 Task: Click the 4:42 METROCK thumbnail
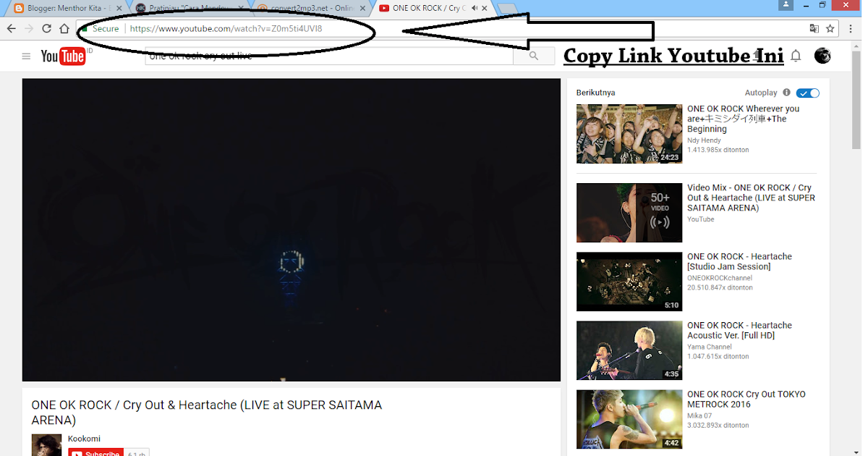tap(629, 419)
